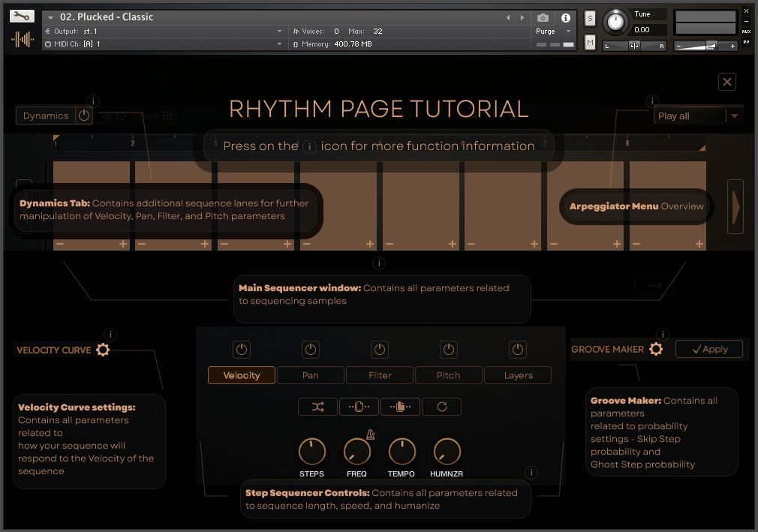Select the Pitch tab

pyautogui.click(x=448, y=375)
